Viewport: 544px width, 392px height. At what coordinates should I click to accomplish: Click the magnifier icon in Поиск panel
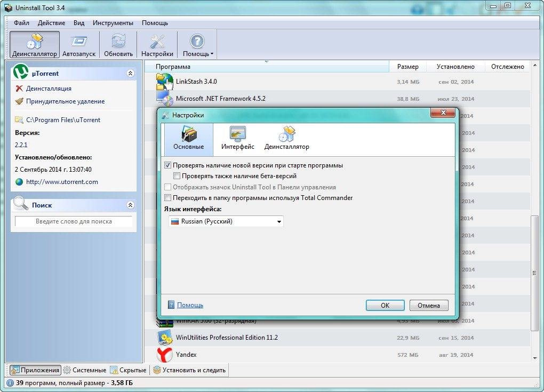click(20, 203)
